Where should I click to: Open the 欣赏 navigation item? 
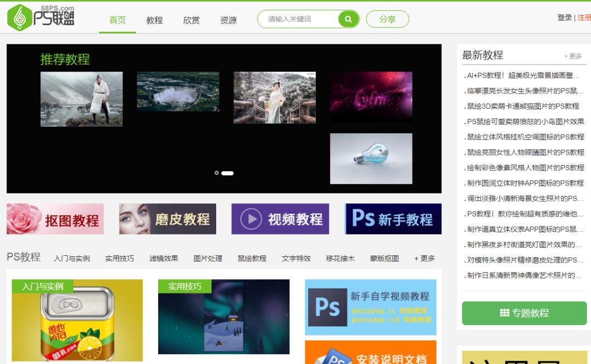[191, 20]
